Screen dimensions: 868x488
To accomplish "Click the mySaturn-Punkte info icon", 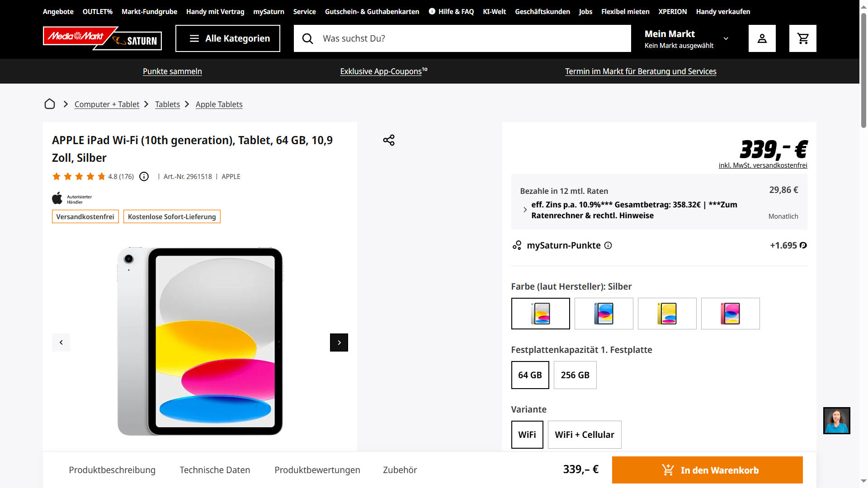I will (608, 245).
